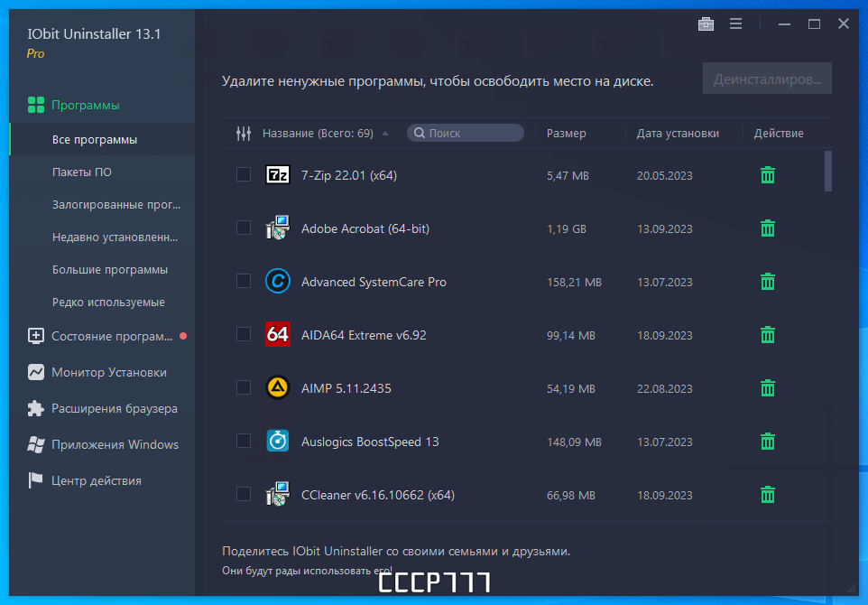Tick the checkbox for Adobe Acrobat (64-bit)
868x605 pixels.
(244, 228)
